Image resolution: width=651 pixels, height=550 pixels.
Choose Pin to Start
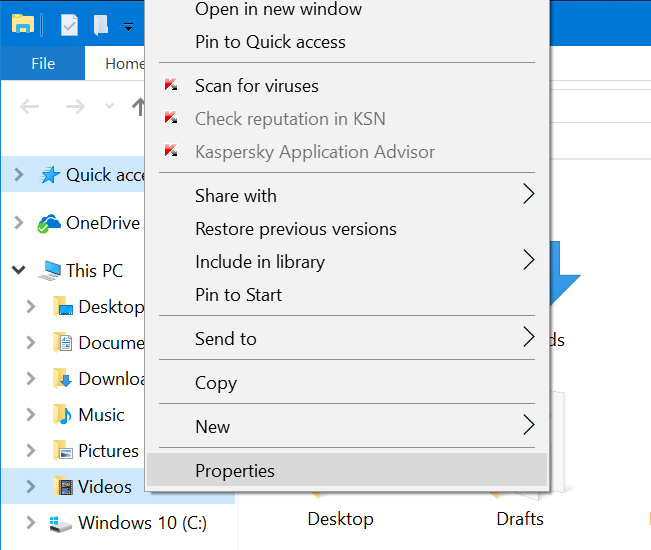pyautogui.click(x=347, y=295)
